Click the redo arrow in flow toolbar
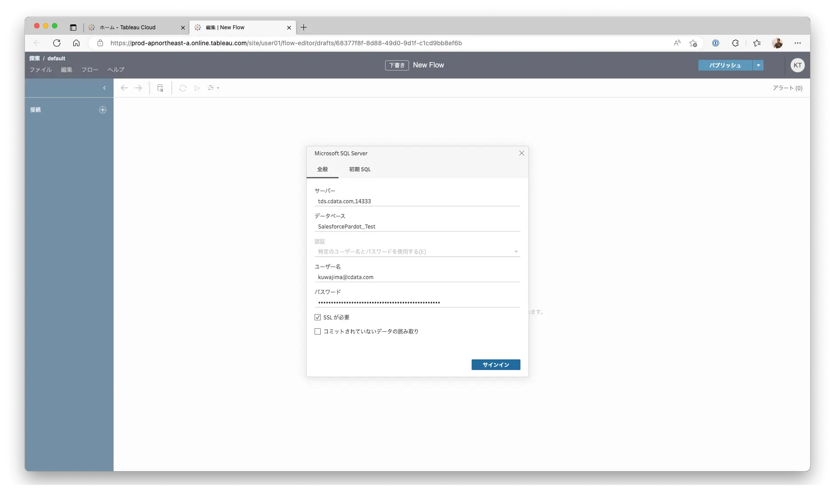835x504 pixels. click(x=138, y=88)
